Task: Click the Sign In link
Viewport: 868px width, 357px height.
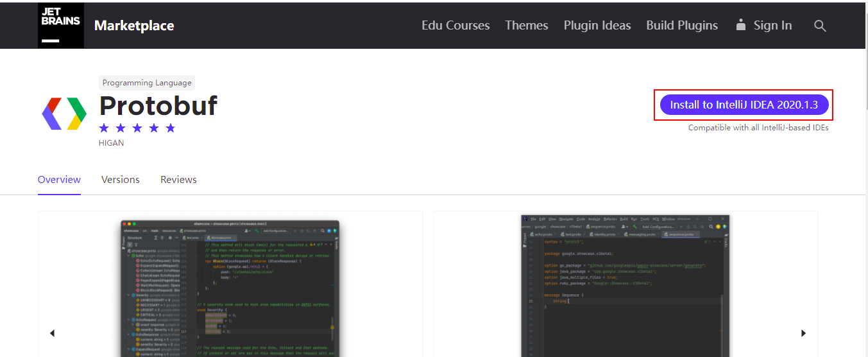Action: (772, 26)
